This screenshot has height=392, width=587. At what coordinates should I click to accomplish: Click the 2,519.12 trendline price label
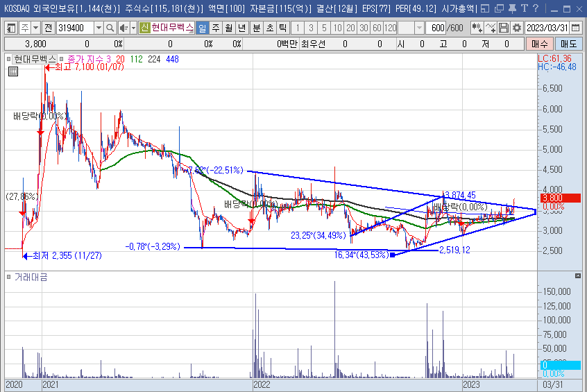pyautogui.click(x=454, y=250)
